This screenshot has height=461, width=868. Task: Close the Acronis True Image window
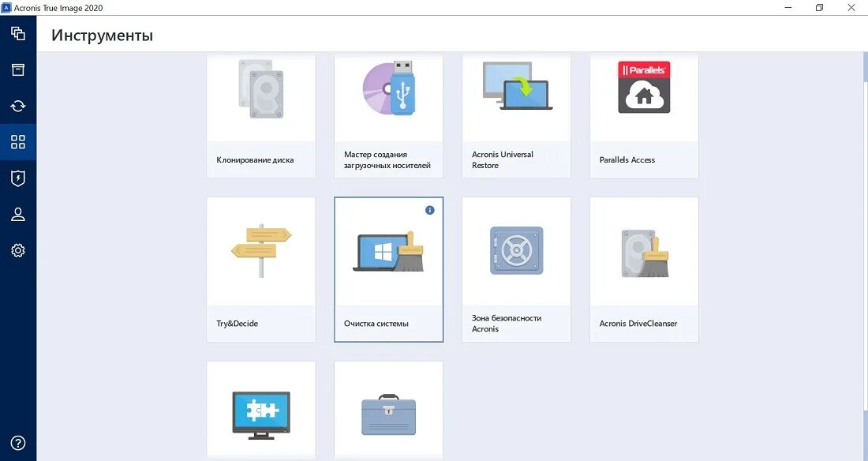[851, 8]
